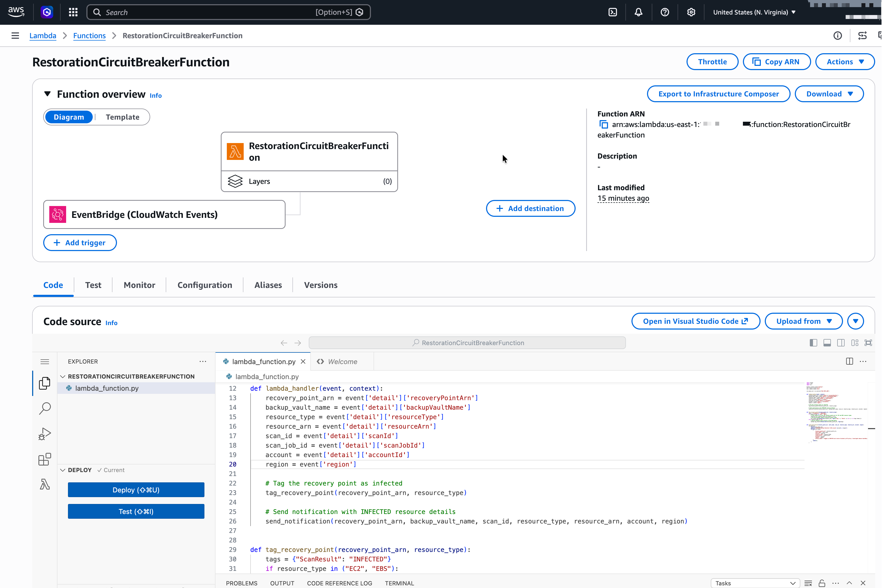The width and height of the screenshot is (882, 588).
Task: Open the settings gear in top bar
Action: 691,12
